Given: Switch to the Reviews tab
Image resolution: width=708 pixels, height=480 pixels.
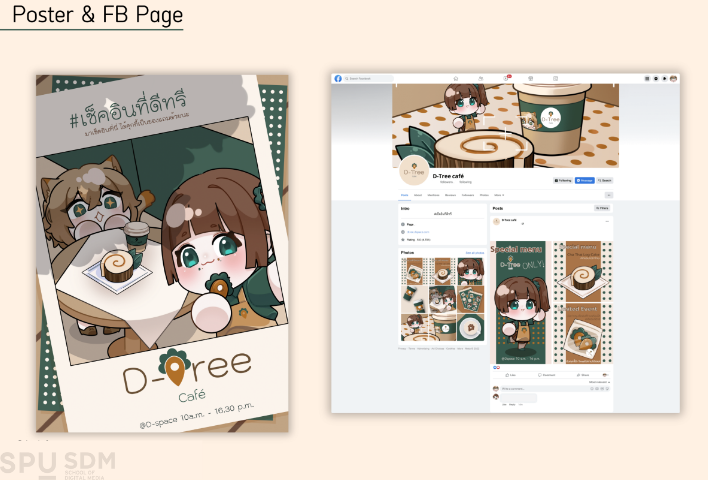Looking at the screenshot, I should [450, 195].
